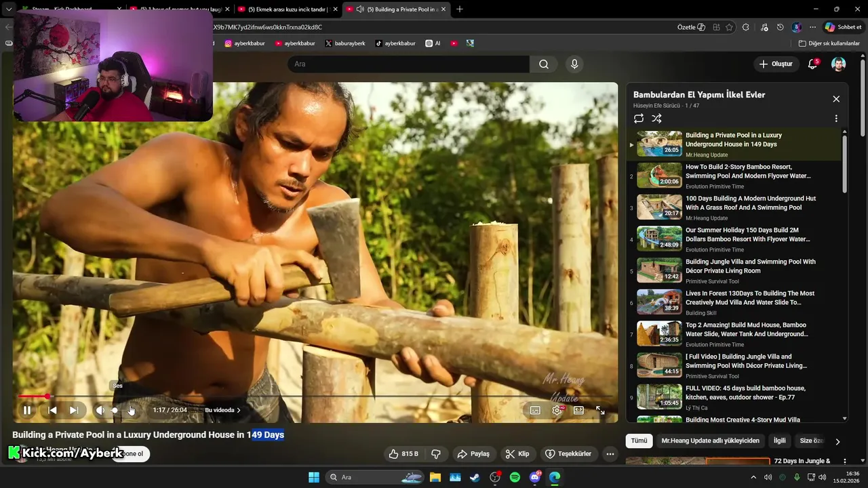Screen dimensions: 868x488
Task: Focus the YouTube 'Ara' search field
Action: [x=408, y=64]
